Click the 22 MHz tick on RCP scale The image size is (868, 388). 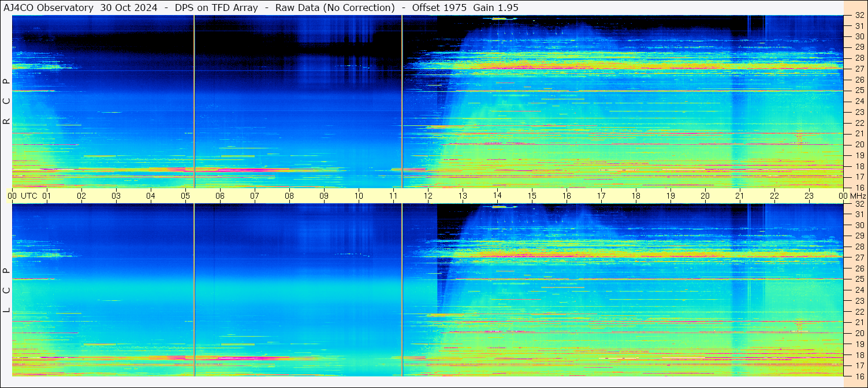click(x=859, y=123)
